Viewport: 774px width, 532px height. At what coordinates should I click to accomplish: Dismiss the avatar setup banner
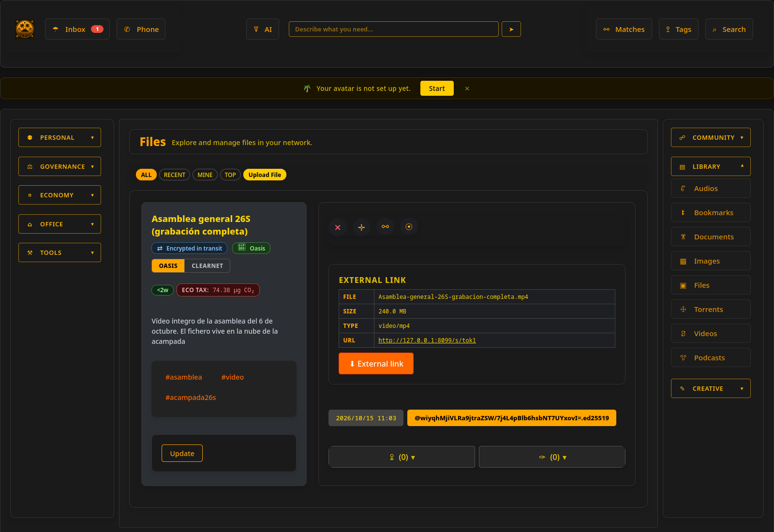pos(467,89)
